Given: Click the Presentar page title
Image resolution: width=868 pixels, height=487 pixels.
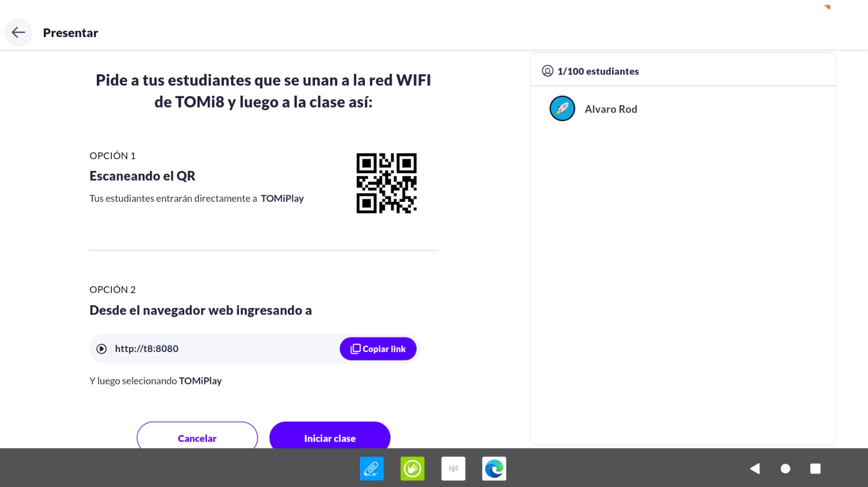Looking at the screenshot, I should click(x=71, y=33).
